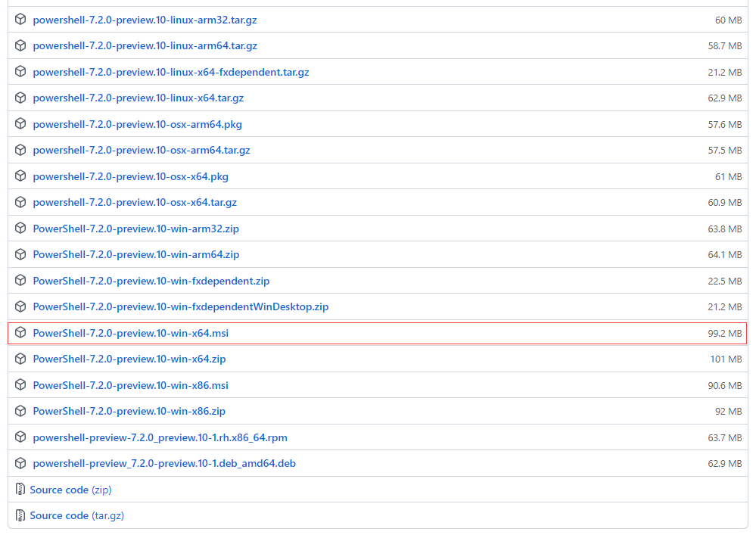This screenshot has height=535, width=756.
Task: Download the rh.x86_64.rpm package
Action: point(160,437)
